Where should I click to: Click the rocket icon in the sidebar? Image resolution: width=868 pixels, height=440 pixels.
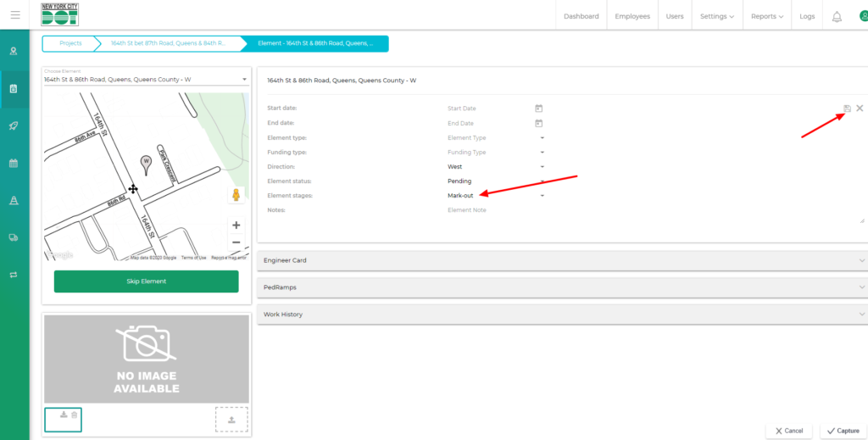[x=14, y=125]
